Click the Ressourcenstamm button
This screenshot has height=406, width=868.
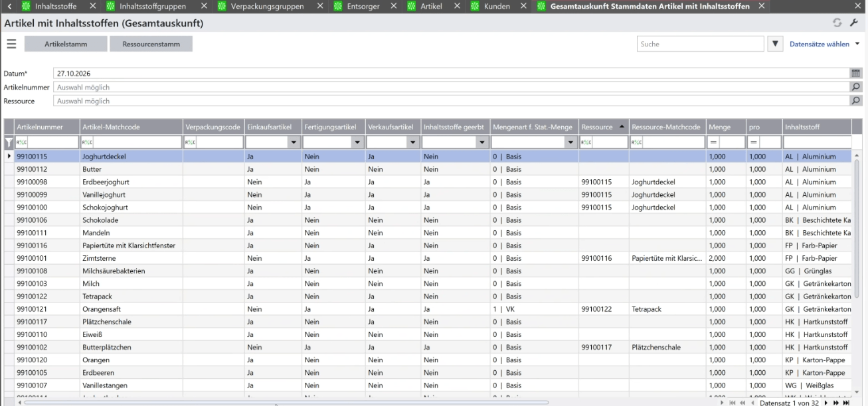click(x=151, y=44)
